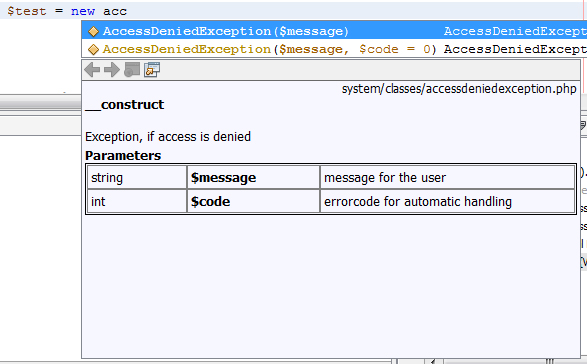
Task: Click the system/classes/accessdeniedexception.php file path
Action: 459,89
